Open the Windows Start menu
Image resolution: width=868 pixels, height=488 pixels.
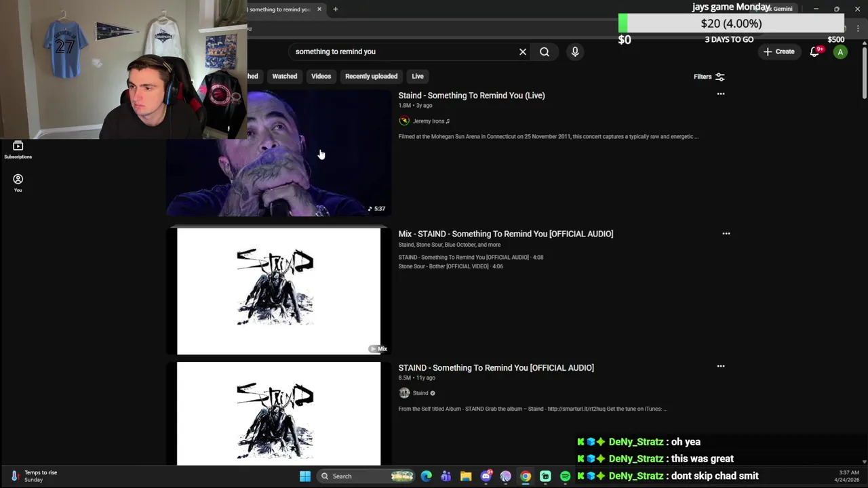point(305,476)
